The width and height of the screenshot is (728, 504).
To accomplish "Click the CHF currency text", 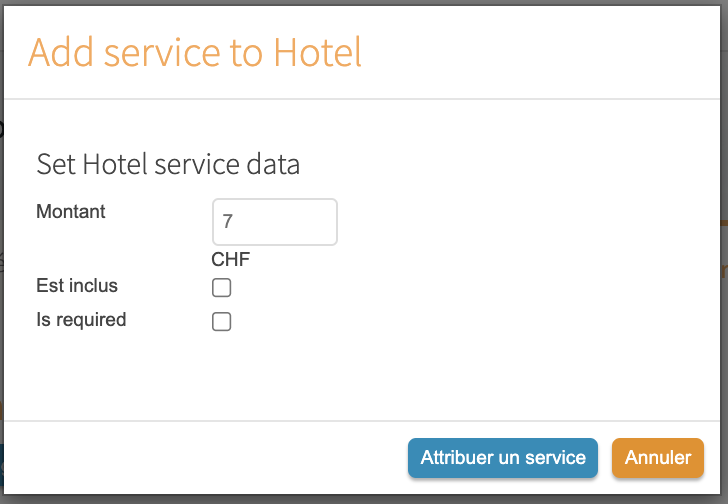I will pyautogui.click(x=231, y=260).
